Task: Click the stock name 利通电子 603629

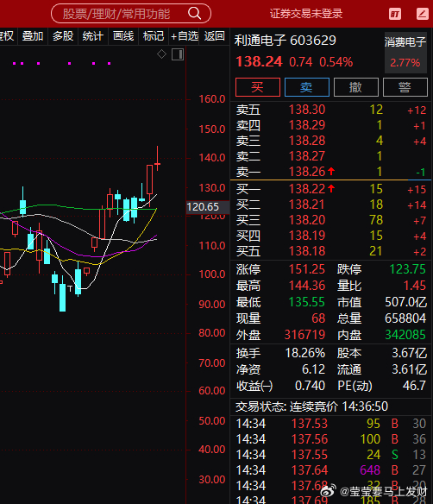Action: (x=286, y=41)
